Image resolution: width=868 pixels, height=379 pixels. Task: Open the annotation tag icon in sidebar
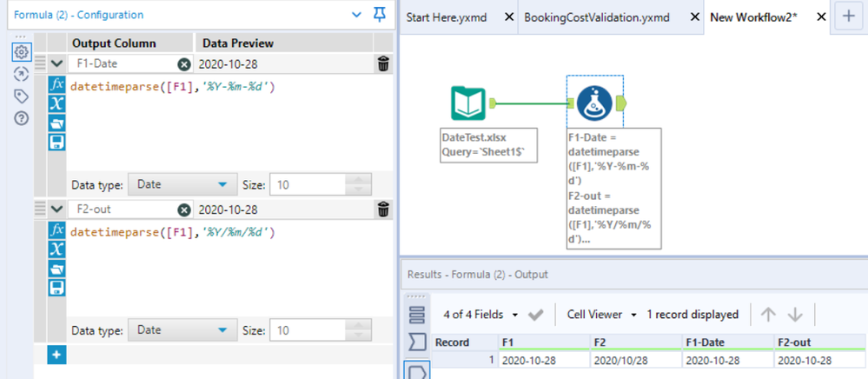(x=21, y=96)
